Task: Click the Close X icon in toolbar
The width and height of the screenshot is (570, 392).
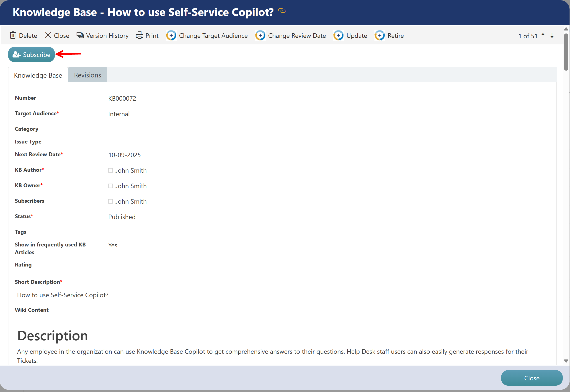Action: tap(48, 35)
